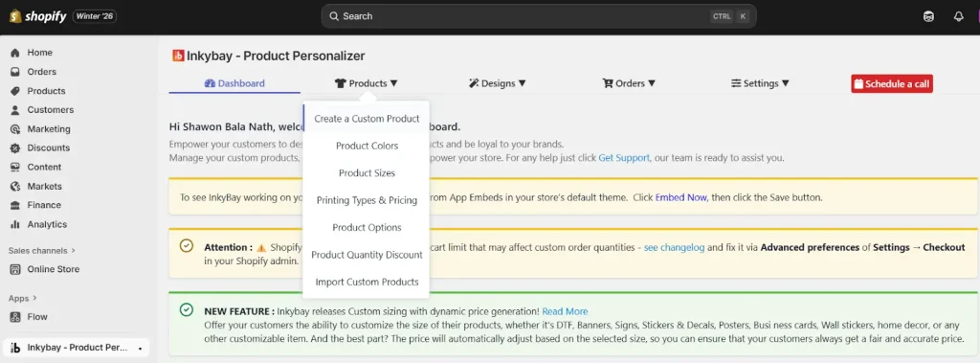Viewport: 980px width, 363px height.
Task: Click the Customers person icon
Action: pos(15,110)
